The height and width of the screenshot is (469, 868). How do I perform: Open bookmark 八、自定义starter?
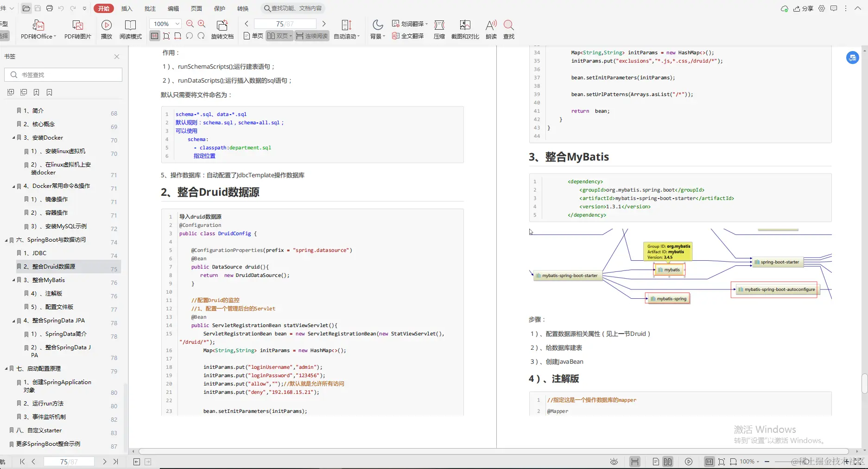pyautogui.click(x=39, y=430)
